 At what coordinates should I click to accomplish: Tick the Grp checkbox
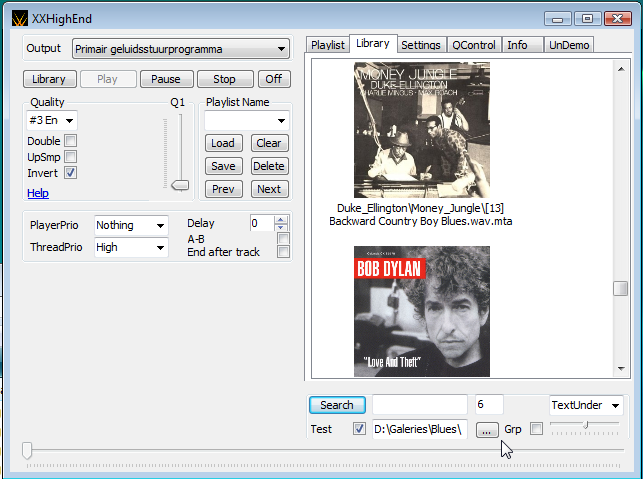(536, 429)
